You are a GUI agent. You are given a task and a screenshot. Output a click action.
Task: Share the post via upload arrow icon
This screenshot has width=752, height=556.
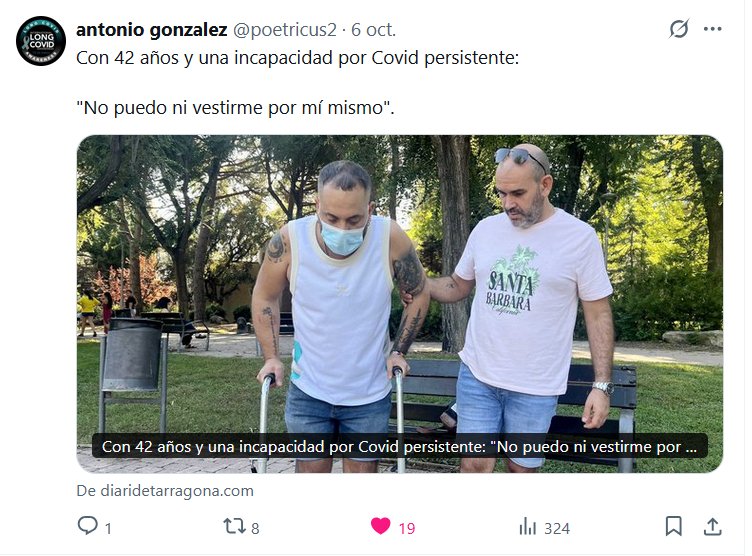pyautogui.click(x=713, y=526)
